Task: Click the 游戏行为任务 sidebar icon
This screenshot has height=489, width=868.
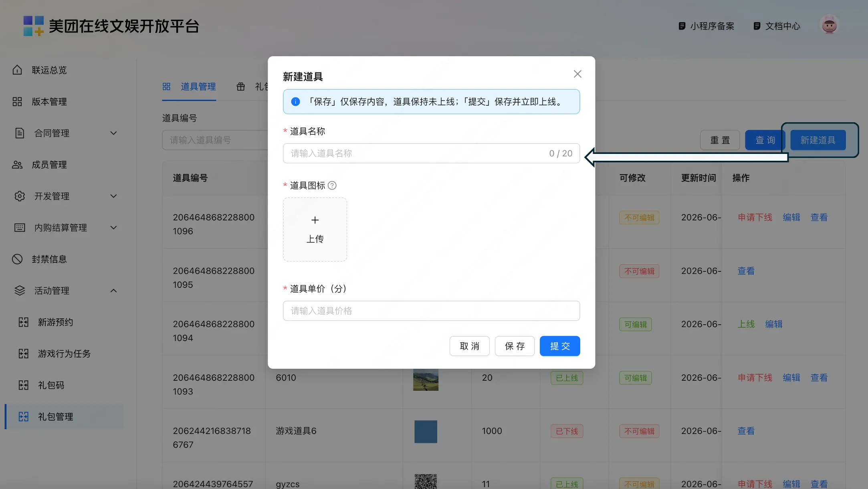Action: pos(24,354)
